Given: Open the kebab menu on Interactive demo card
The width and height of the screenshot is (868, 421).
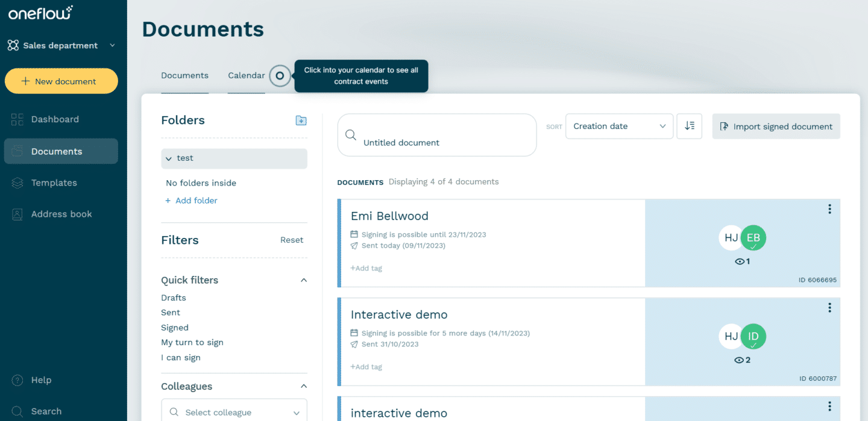Looking at the screenshot, I should click(829, 307).
